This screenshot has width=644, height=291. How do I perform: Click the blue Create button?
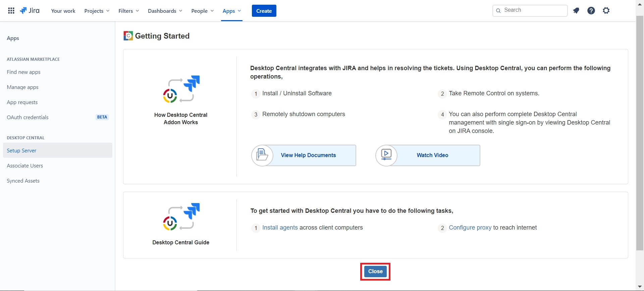[264, 11]
